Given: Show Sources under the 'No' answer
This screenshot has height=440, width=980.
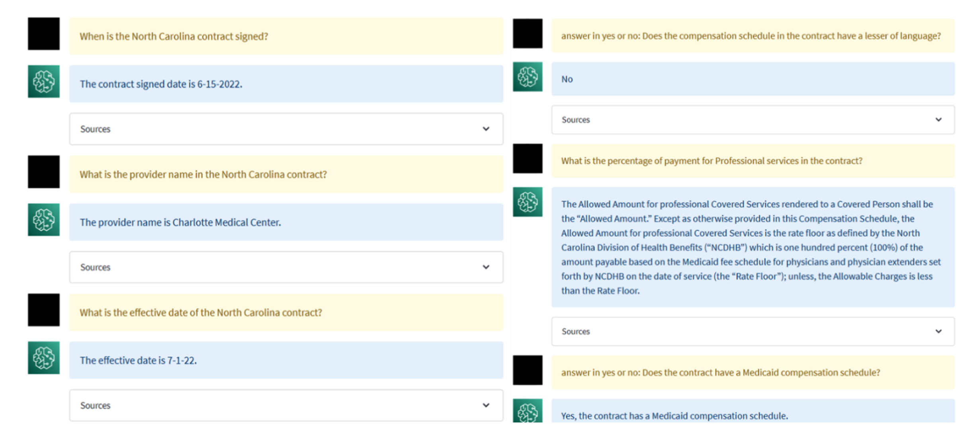Looking at the screenshot, I should pyautogui.click(x=753, y=120).
